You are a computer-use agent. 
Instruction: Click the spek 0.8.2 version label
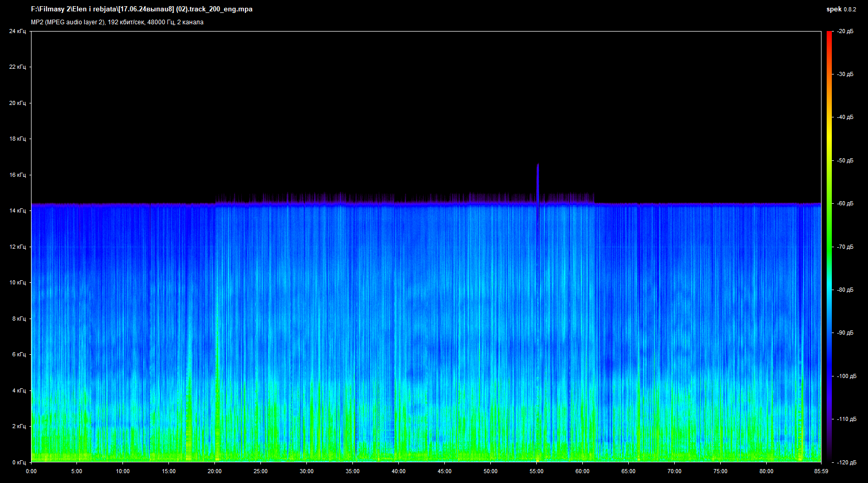tap(841, 9)
